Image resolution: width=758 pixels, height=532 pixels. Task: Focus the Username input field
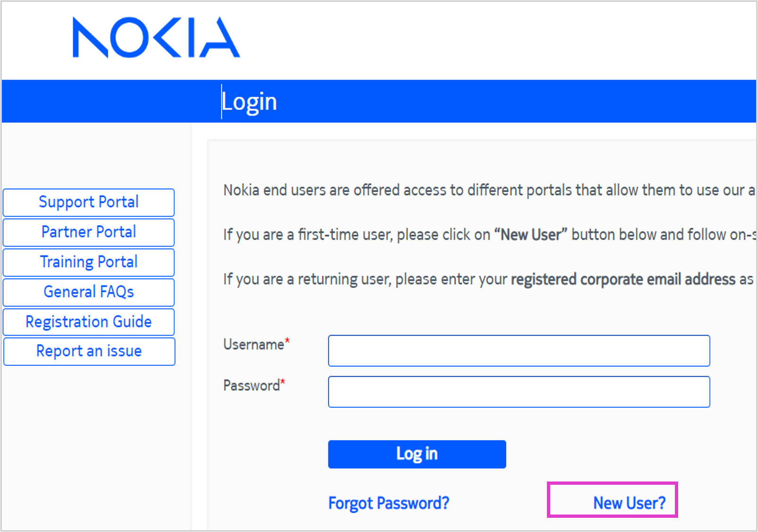coord(519,351)
